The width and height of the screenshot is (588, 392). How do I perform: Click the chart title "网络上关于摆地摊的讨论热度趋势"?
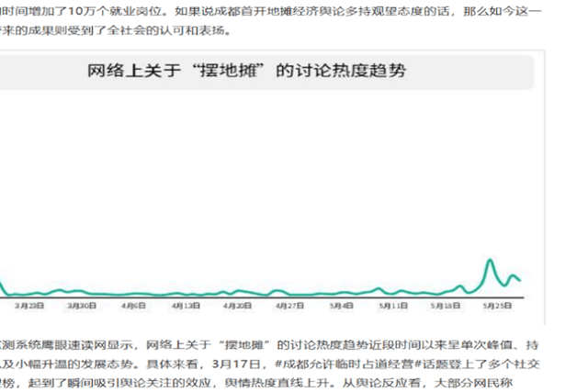pyautogui.click(x=245, y=71)
